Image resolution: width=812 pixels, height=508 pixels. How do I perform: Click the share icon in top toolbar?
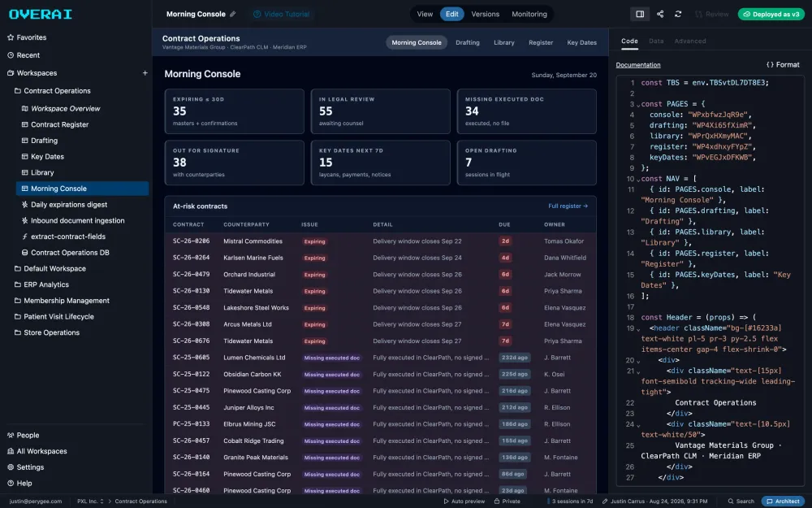(660, 14)
